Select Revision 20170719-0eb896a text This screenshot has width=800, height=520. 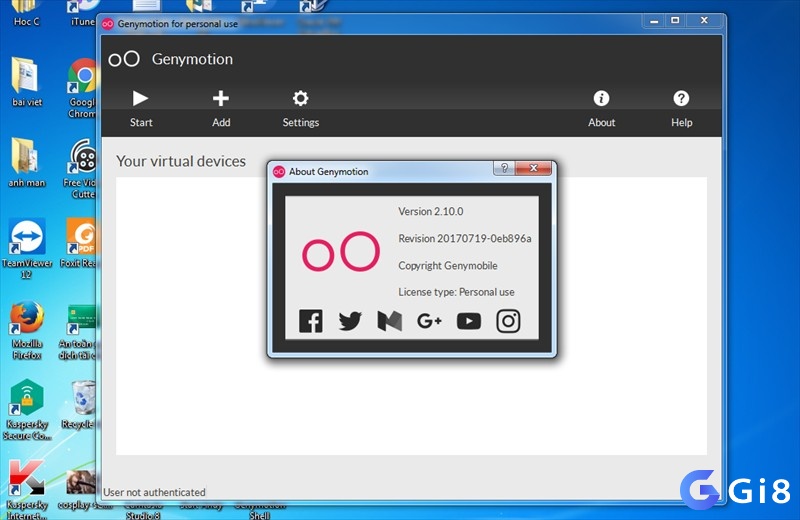(x=465, y=238)
